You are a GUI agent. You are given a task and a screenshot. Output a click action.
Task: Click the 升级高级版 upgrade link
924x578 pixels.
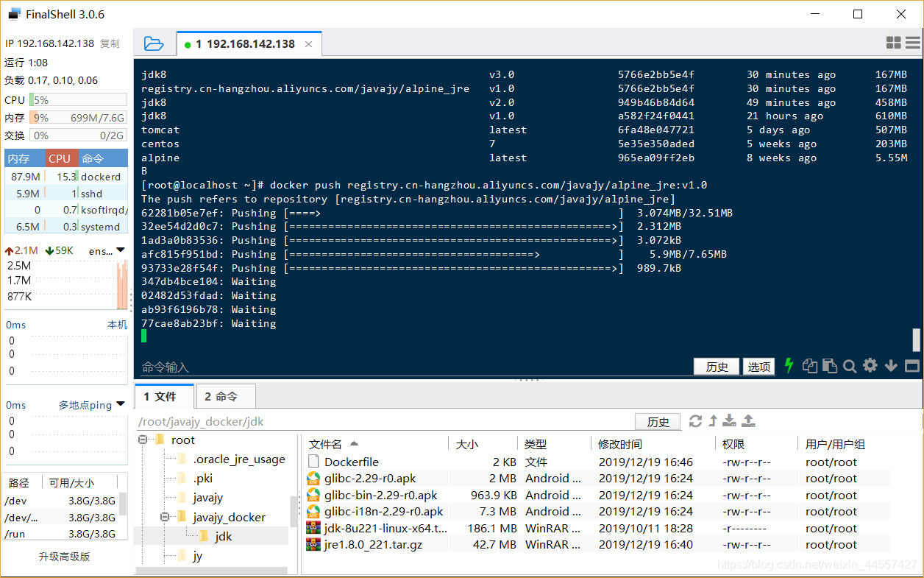coord(65,557)
